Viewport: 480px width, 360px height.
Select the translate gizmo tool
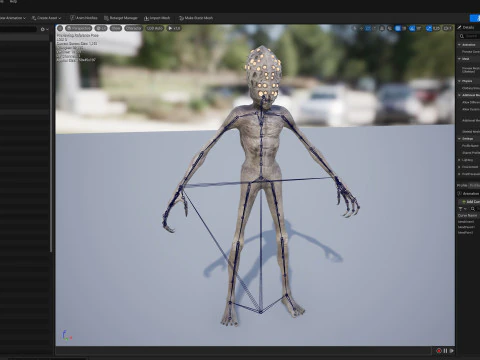361,28
